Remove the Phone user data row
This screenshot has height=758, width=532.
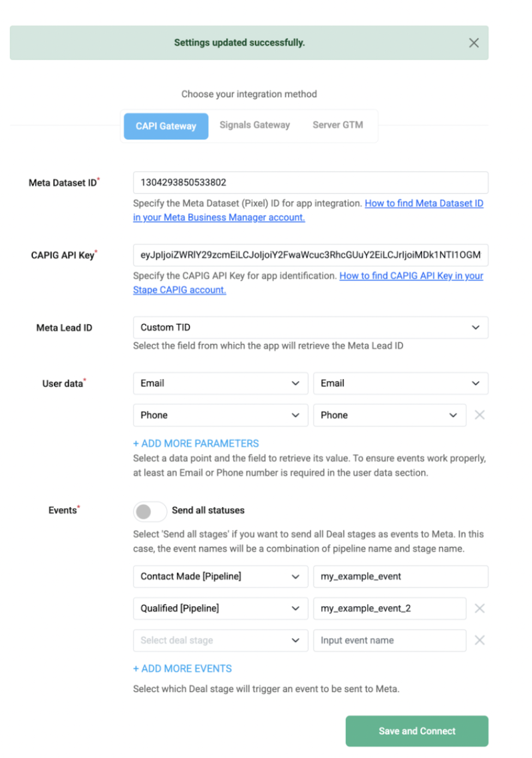(479, 415)
